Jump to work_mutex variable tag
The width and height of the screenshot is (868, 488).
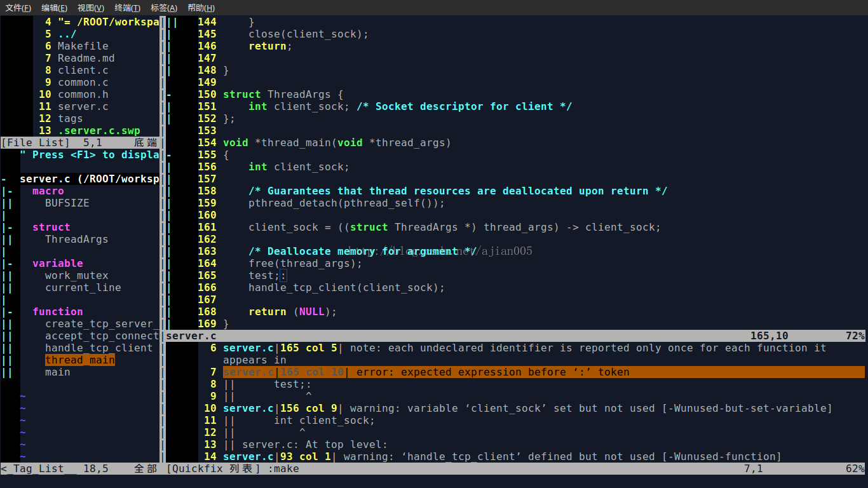point(77,276)
